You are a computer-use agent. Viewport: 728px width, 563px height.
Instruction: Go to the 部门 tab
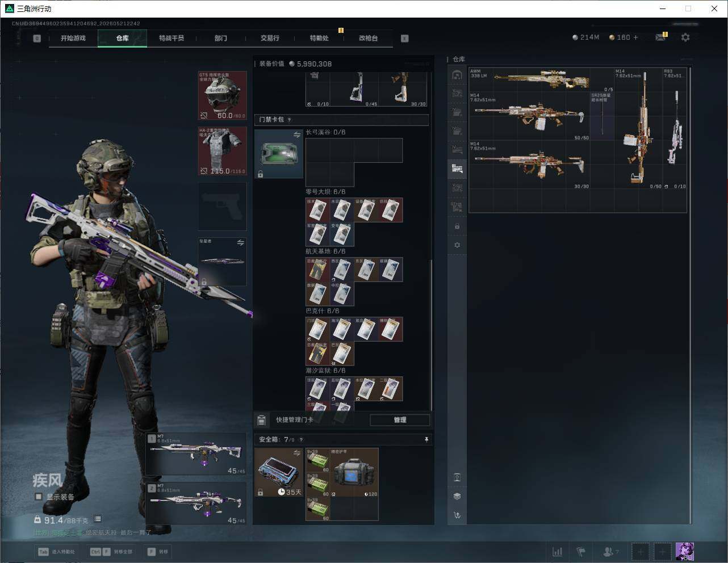click(x=221, y=38)
